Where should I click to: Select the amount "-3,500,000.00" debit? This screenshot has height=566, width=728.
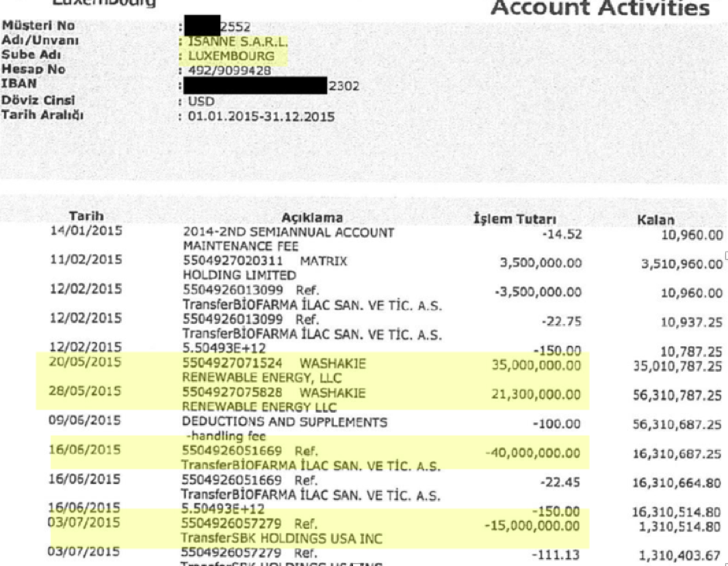point(537,293)
